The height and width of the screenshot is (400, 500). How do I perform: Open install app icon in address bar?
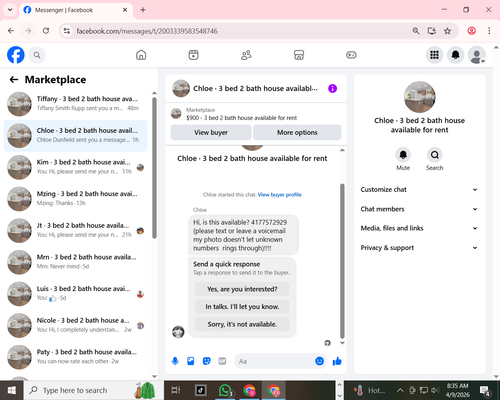click(432, 31)
